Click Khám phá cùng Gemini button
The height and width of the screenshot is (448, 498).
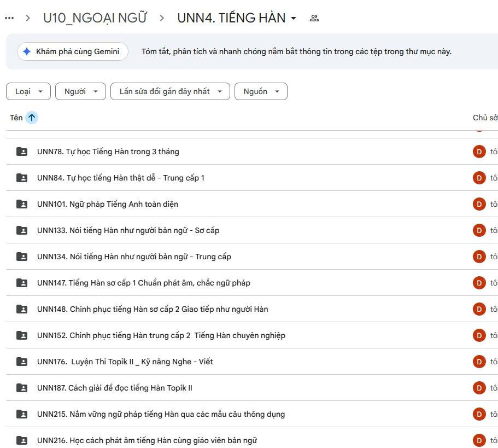(x=73, y=51)
